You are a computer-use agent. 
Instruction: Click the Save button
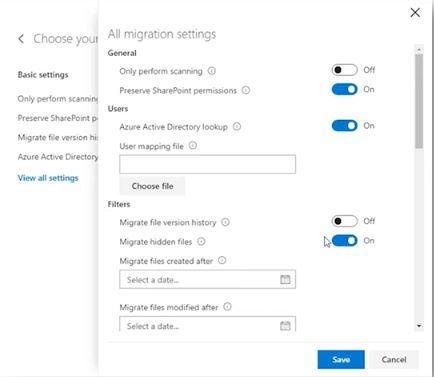click(x=341, y=359)
